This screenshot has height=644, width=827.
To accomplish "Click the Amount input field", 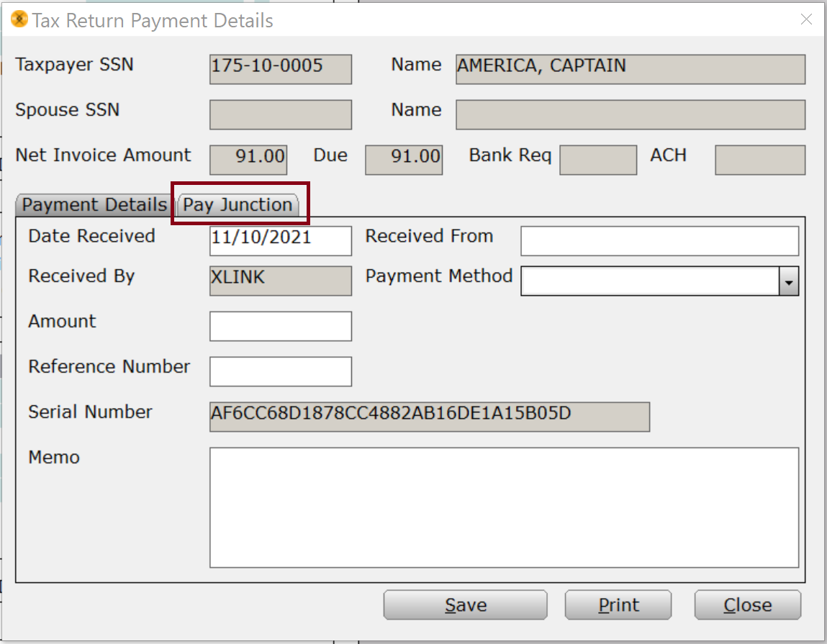I will [x=281, y=326].
